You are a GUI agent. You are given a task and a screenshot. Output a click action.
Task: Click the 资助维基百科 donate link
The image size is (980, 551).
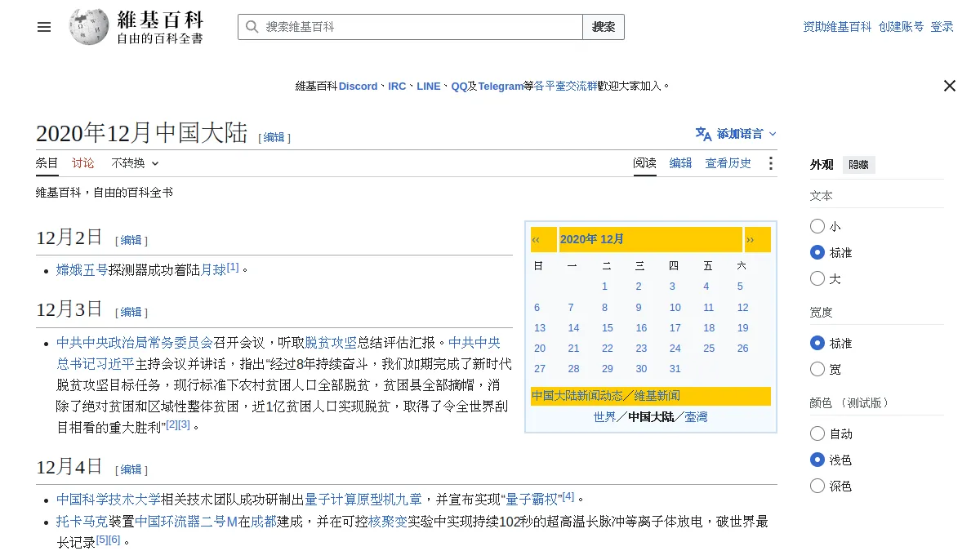[x=837, y=27]
